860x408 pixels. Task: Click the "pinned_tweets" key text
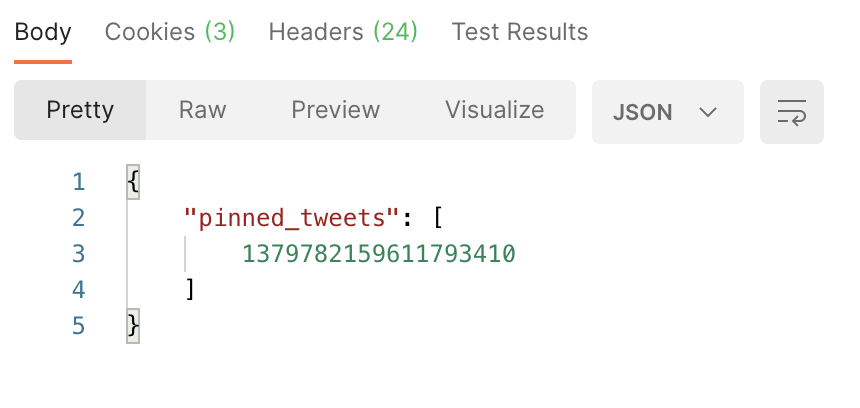292,218
